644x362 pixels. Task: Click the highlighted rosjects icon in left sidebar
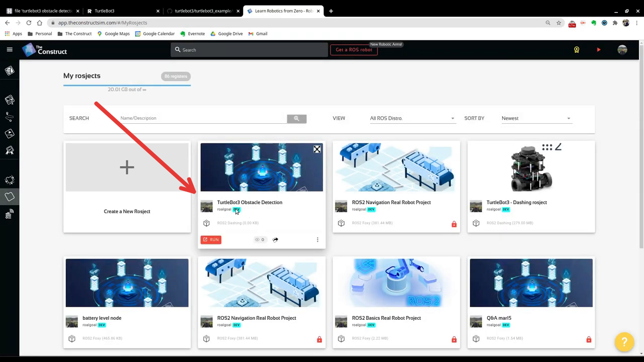click(10, 197)
